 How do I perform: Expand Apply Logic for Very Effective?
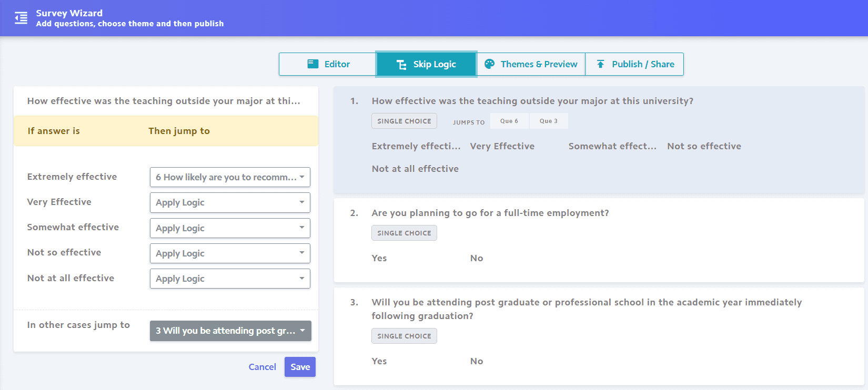[230, 202]
